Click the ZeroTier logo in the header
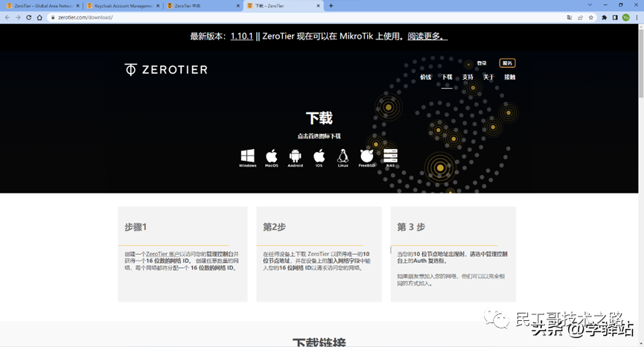The height and width of the screenshot is (347, 644). pyautogui.click(x=166, y=69)
